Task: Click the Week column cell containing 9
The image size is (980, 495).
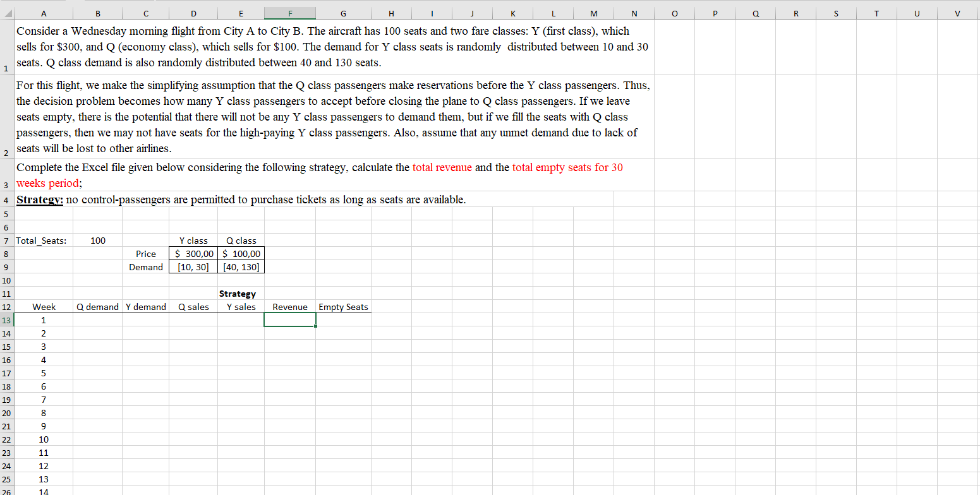Action: (x=44, y=426)
